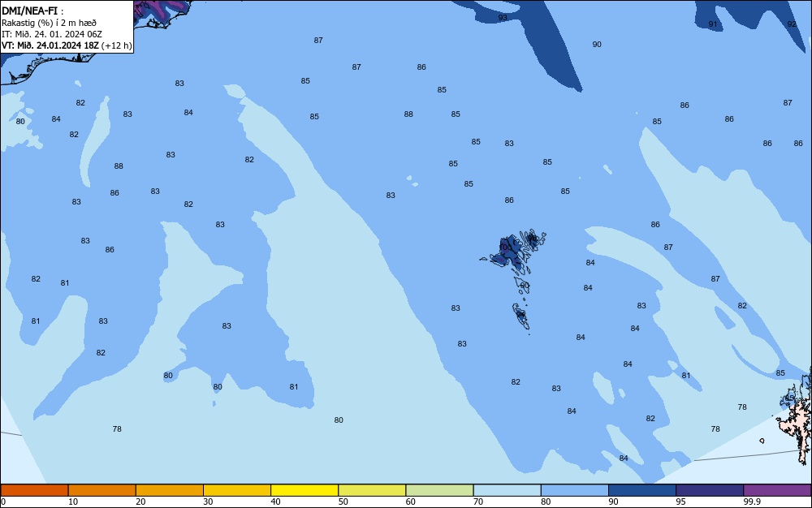
Task: Click the legend tick label 50
Action: (343, 502)
